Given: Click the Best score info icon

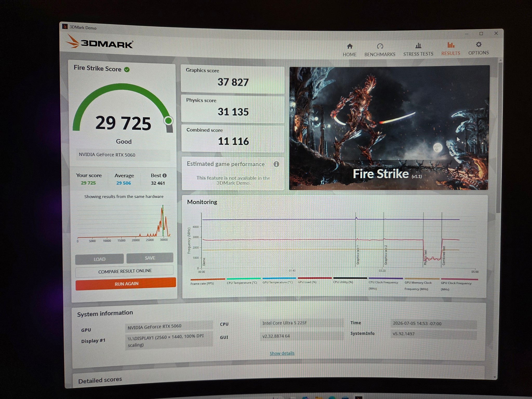Looking at the screenshot, I should [x=164, y=175].
